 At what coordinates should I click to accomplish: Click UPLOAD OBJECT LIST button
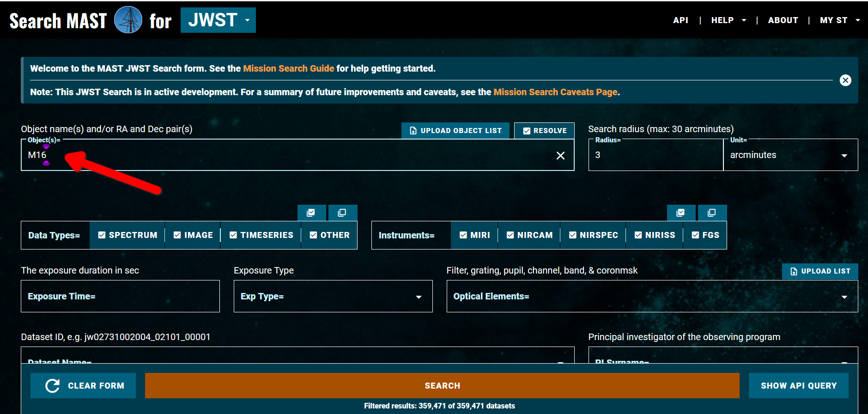coord(455,131)
